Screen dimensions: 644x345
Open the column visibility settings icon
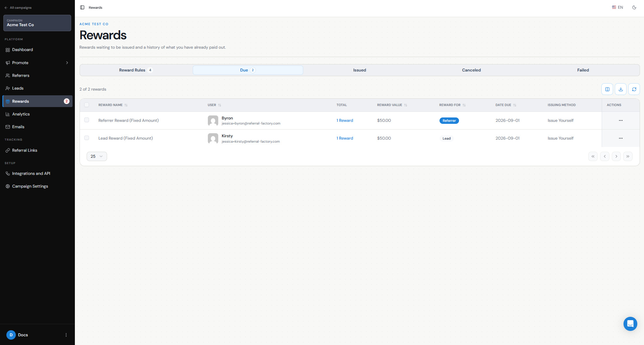(x=607, y=89)
